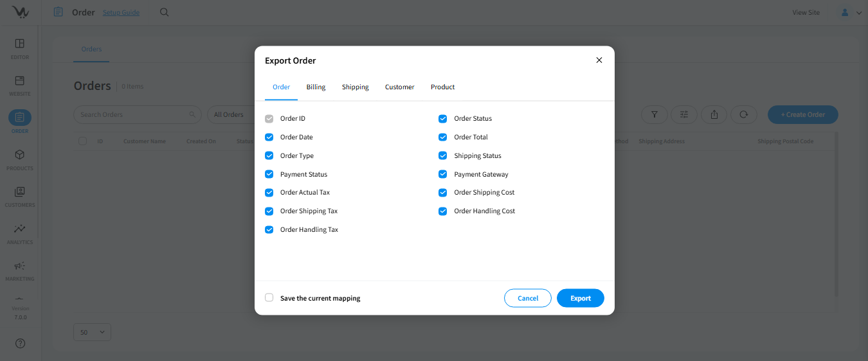Screen dimensions: 868x361
Task: Open the Editor sidebar icon
Action: [20, 44]
